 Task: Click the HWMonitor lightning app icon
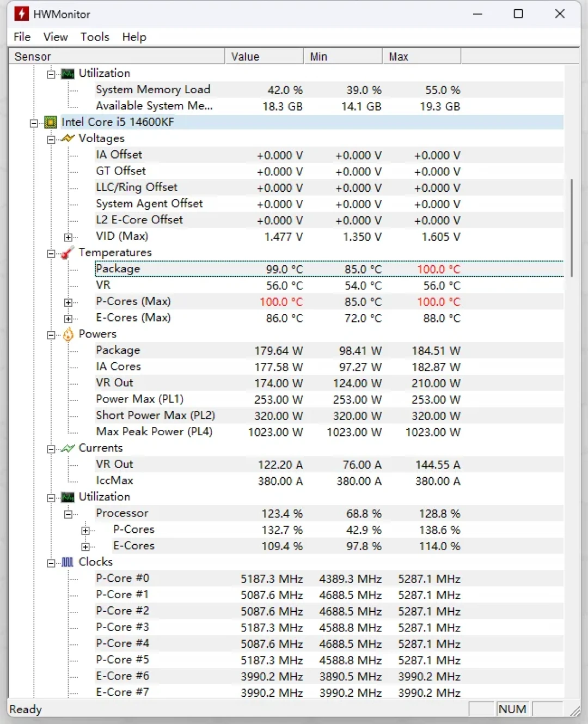point(21,14)
